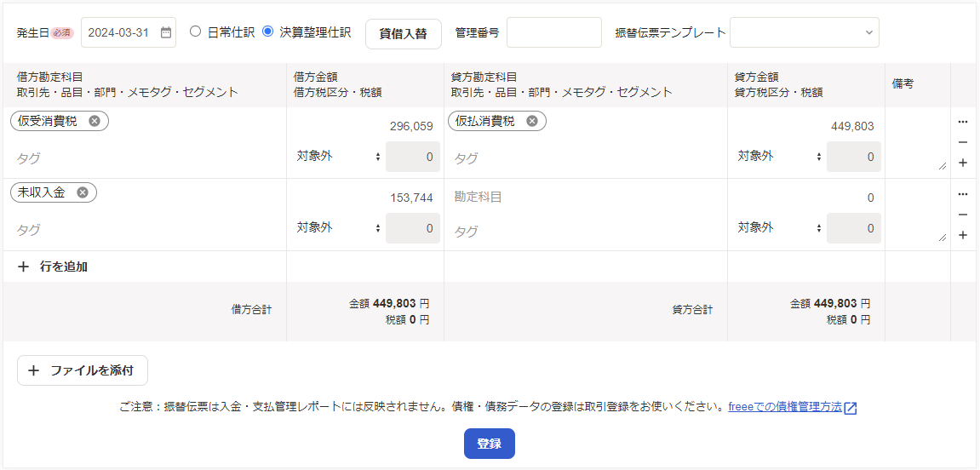
Task: Open second row credit tax category 対象外 dropdown
Action: (x=779, y=228)
